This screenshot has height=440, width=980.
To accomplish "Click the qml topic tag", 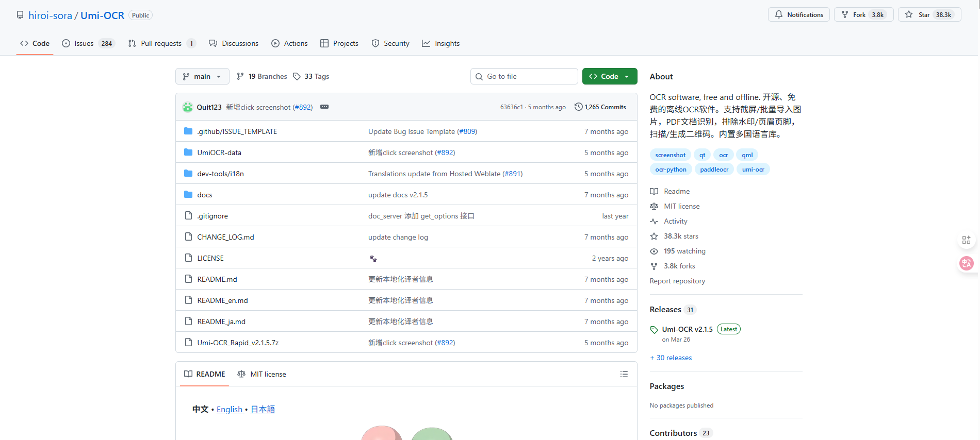I will (x=747, y=155).
